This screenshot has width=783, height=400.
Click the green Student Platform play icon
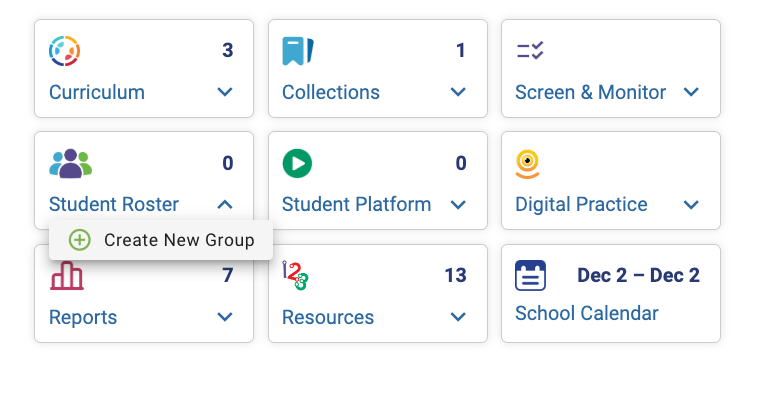(297, 163)
